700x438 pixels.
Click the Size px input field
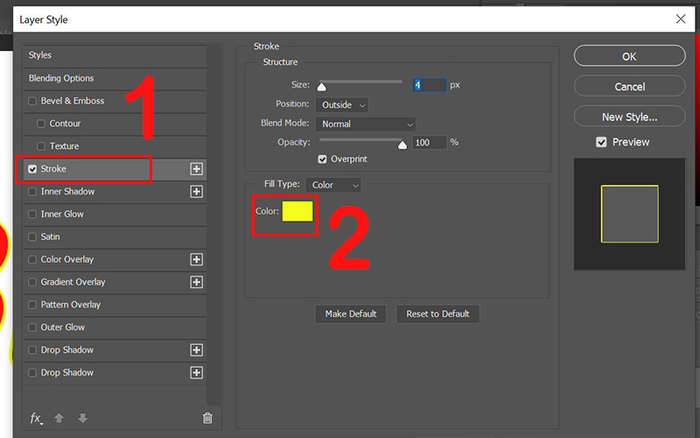429,85
